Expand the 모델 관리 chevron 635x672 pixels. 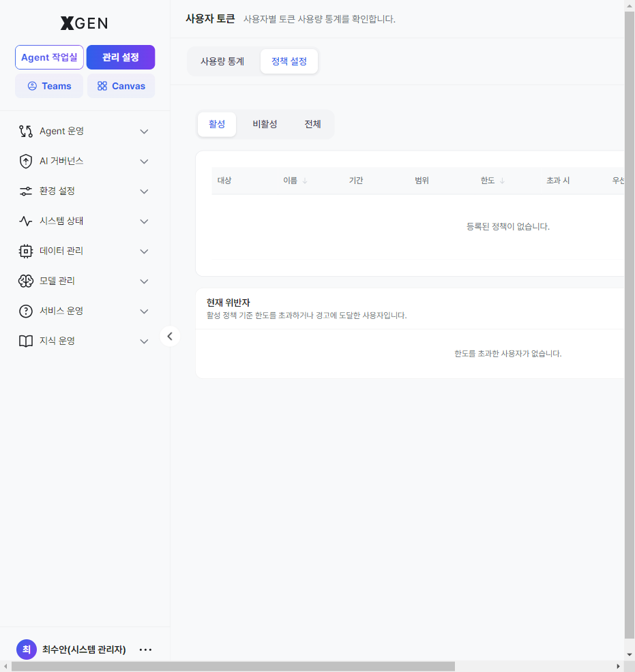(144, 281)
